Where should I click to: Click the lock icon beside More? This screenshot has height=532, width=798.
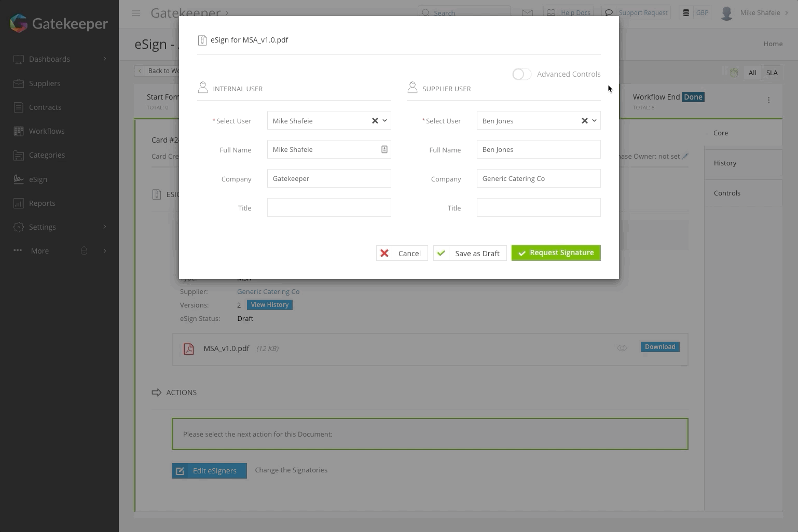tap(84, 250)
